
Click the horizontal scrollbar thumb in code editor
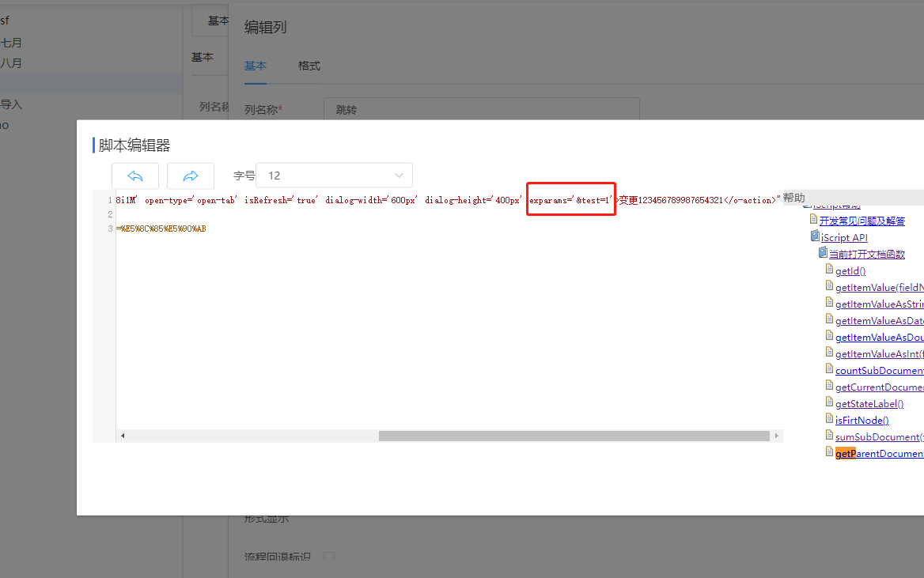tap(574, 436)
